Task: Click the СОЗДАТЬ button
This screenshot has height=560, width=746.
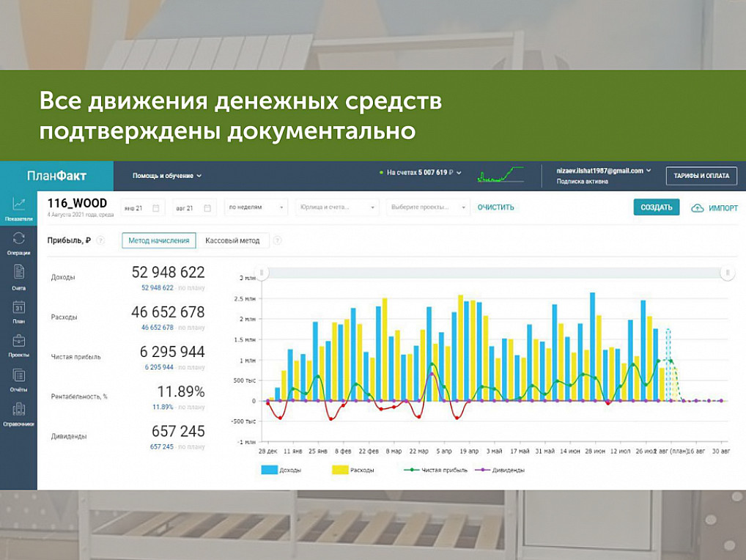Action: coord(656,207)
